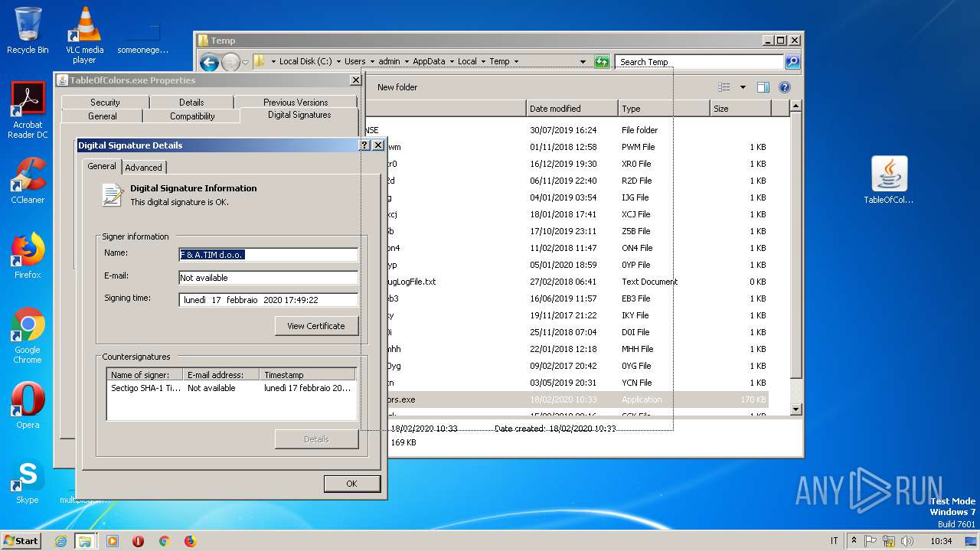
Task: Switch to the Advanced tab
Action: (143, 167)
